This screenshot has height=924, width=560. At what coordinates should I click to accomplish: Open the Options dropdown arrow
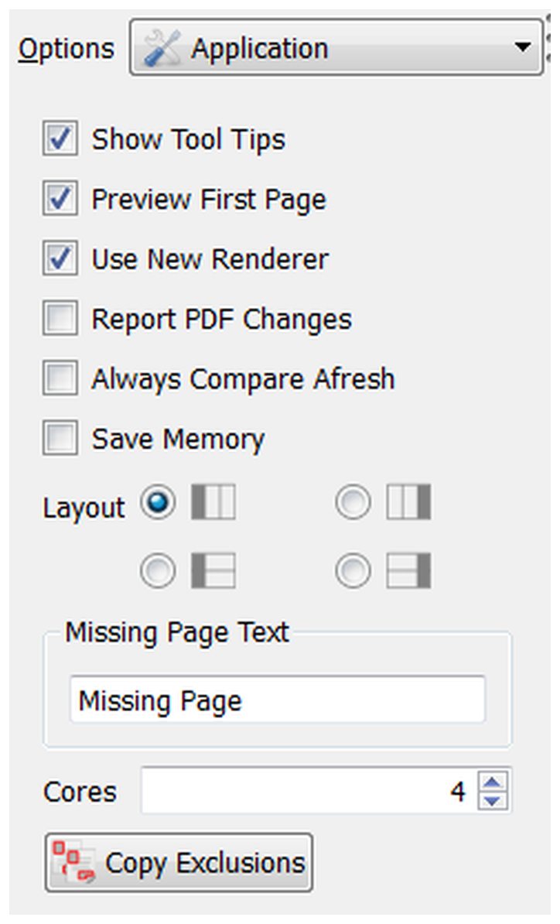522,46
